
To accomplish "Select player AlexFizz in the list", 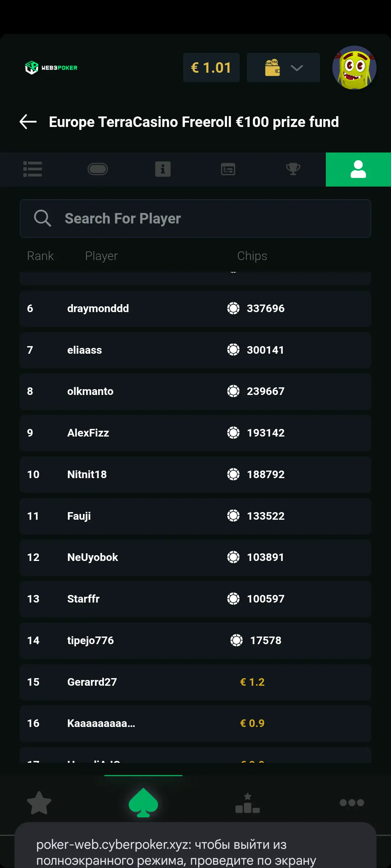I will [195, 433].
